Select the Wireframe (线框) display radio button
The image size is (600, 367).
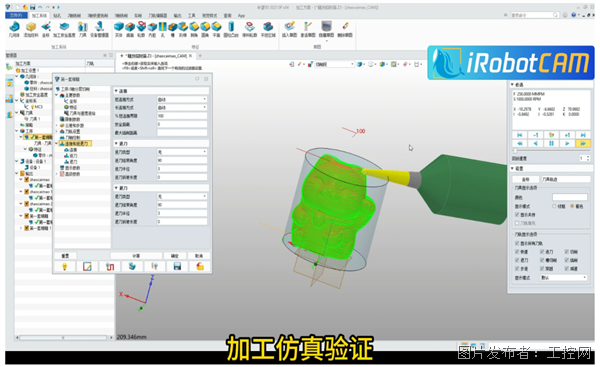pos(554,206)
